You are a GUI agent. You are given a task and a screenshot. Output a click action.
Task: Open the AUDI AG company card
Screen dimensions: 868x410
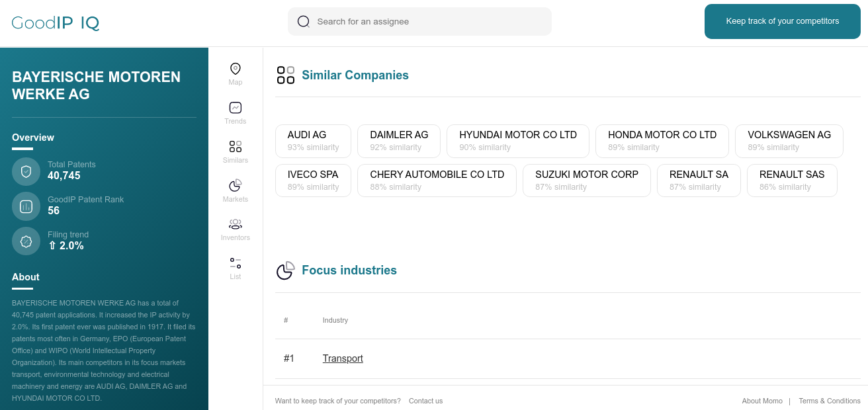313,141
